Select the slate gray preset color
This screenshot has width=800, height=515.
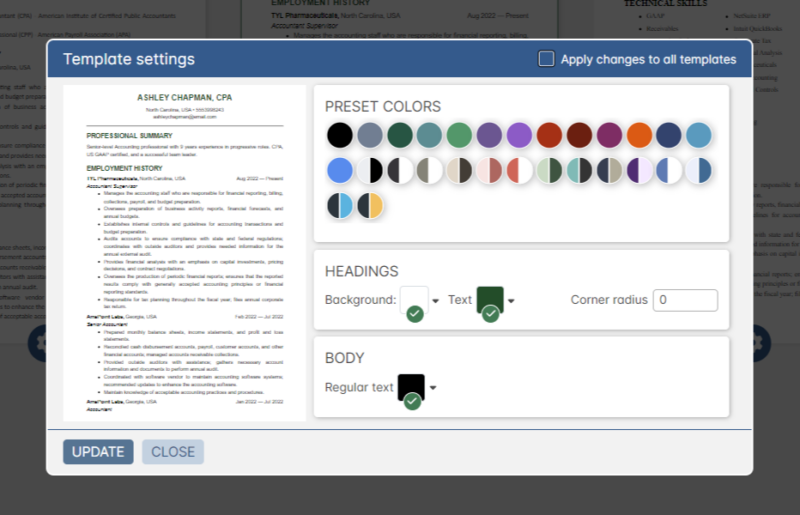(370, 135)
